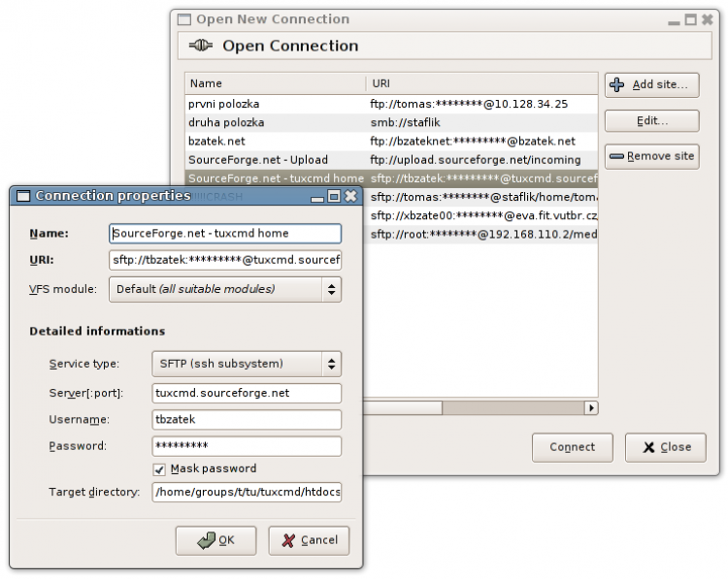Click the plug icon beside Open Connection
728x579 pixels.
[x=201, y=46]
